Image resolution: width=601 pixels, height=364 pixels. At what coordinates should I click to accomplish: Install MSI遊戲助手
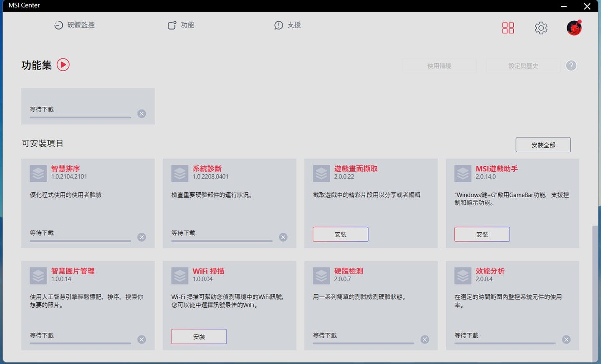pos(482,234)
